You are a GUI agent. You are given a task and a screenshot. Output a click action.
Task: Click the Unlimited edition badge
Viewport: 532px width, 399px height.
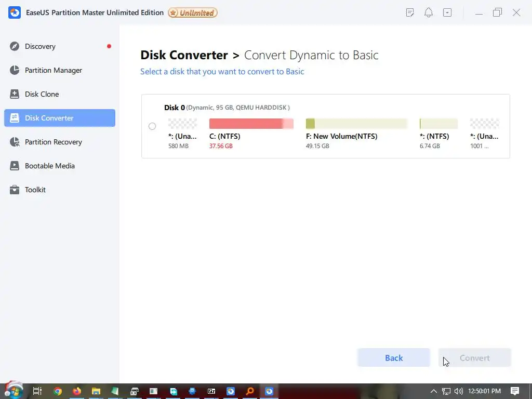coord(193,12)
